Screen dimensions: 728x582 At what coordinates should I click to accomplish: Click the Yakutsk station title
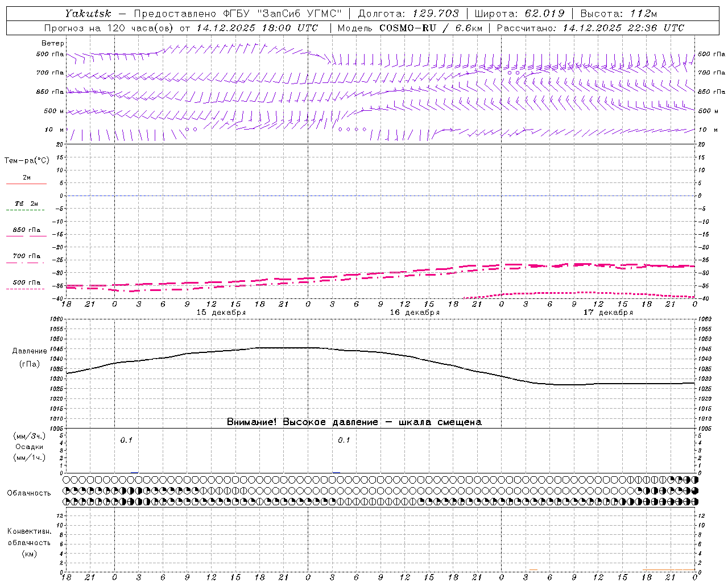pyautogui.click(x=88, y=13)
